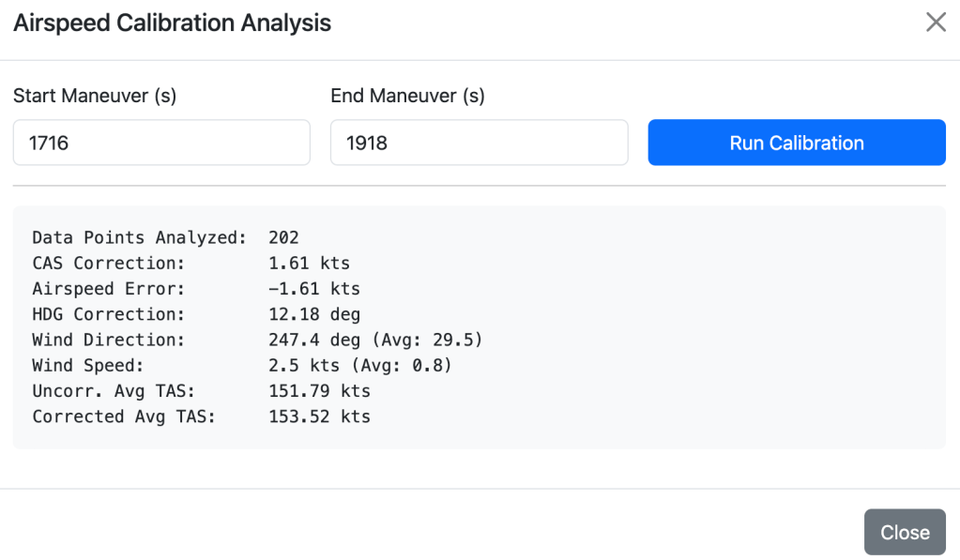Screen dimensions: 960x560
Task: Click the "Start Maneuver (s)" label
Action: [95, 96]
